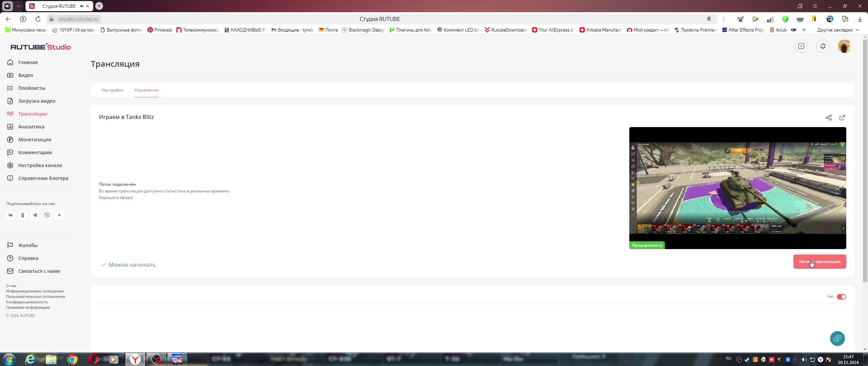Click the RUTUBE Studio logo
This screenshot has width=868, height=366.
click(41, 47)
